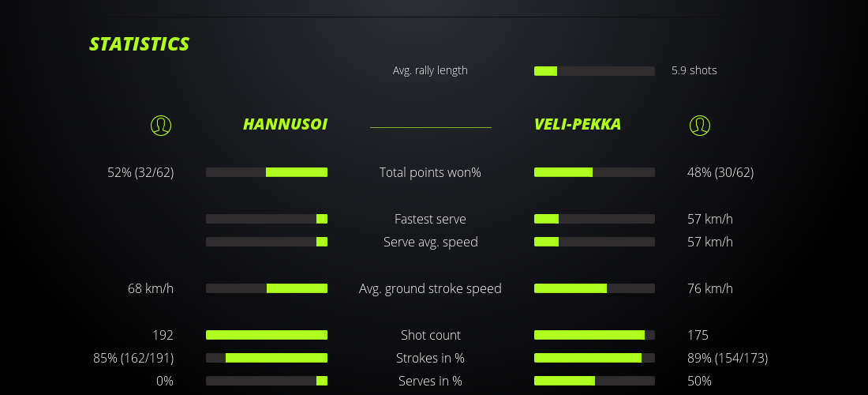Click Hannusoi's Shot count bar

pyautogui.click(x=267, y=335)
